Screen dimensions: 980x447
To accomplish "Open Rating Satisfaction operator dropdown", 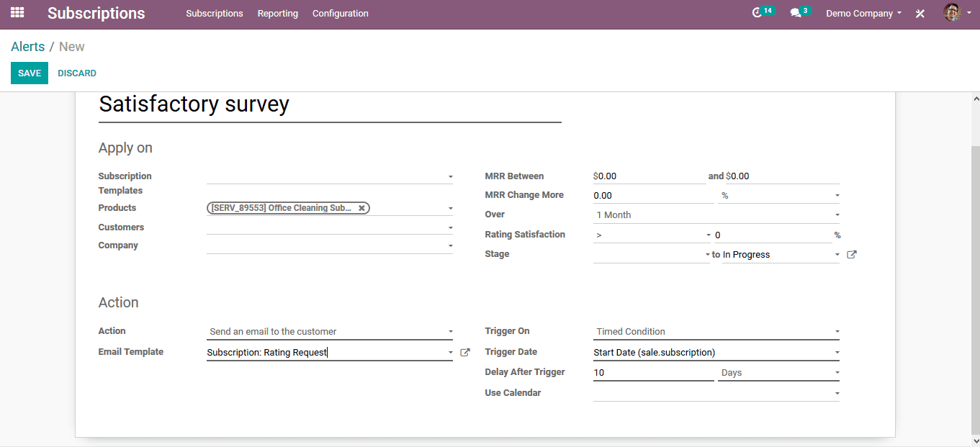I will point(652,235).
